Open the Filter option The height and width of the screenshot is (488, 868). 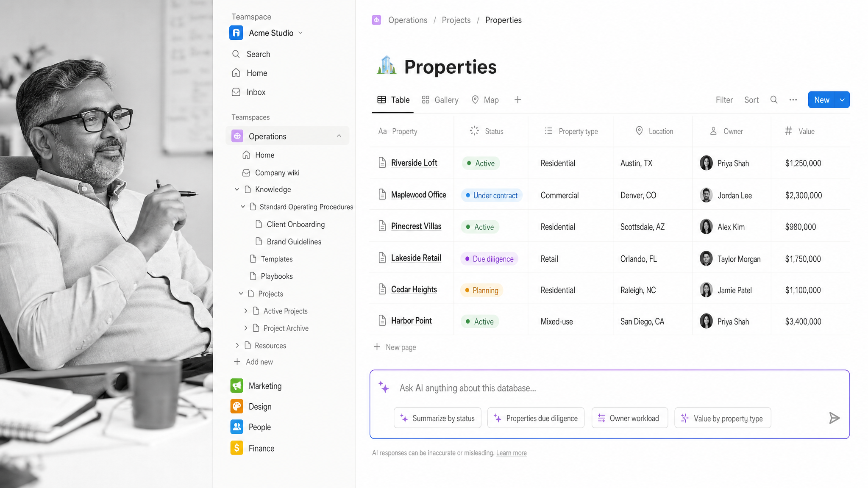pos(724,100)
